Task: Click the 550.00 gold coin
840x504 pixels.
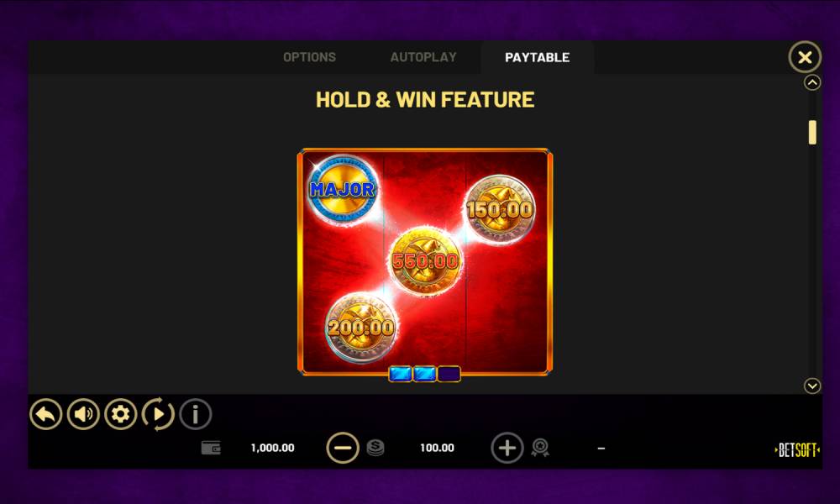Action: [x=425, y=261]
